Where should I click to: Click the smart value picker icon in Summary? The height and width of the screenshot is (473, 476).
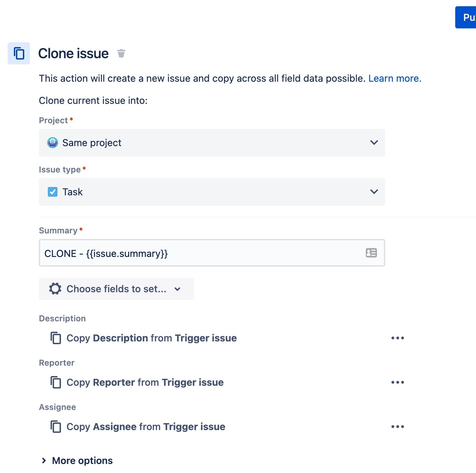click(x=371, y=253)
